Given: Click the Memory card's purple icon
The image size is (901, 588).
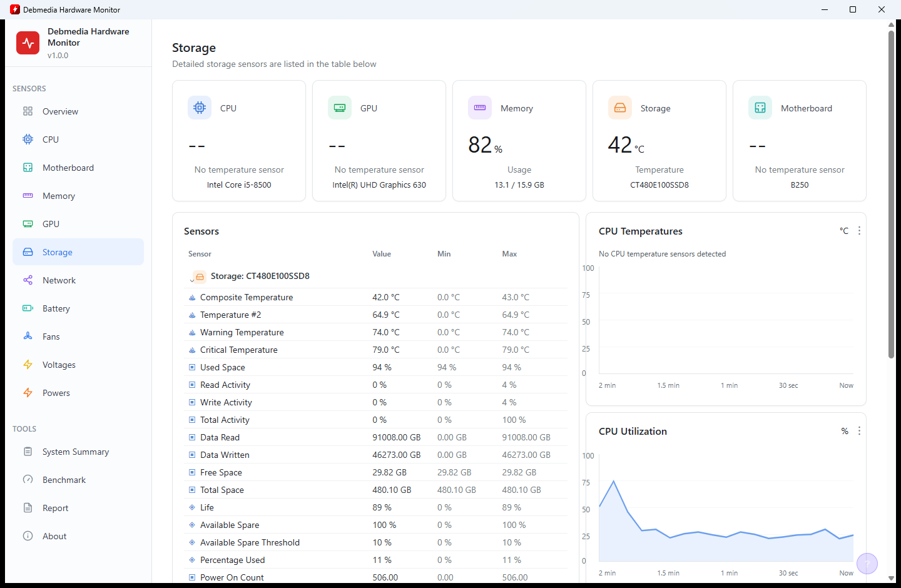Looking at the screenshot, I should (x=480, y=108).
